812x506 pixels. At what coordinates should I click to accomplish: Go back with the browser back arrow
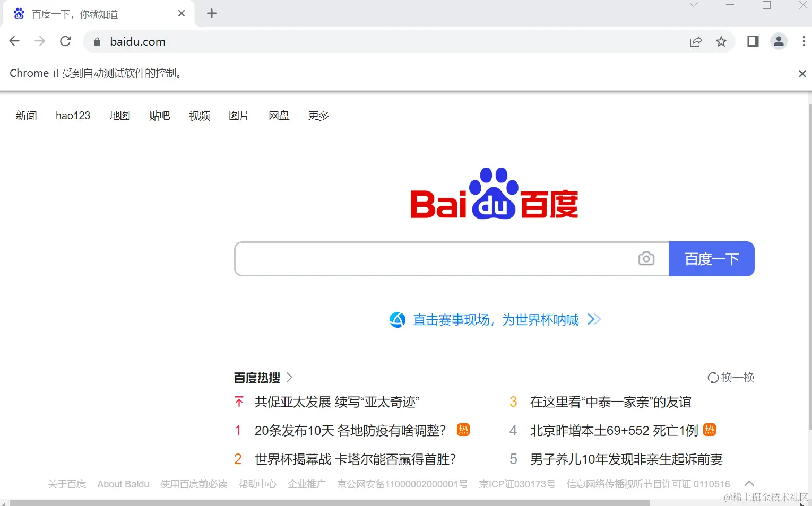tap(14, 41)
